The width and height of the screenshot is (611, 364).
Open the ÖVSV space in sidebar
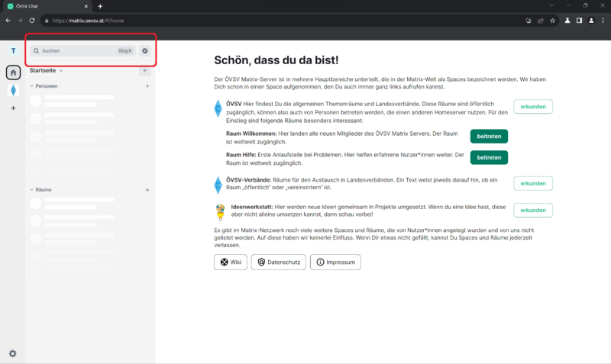(13, 90)
